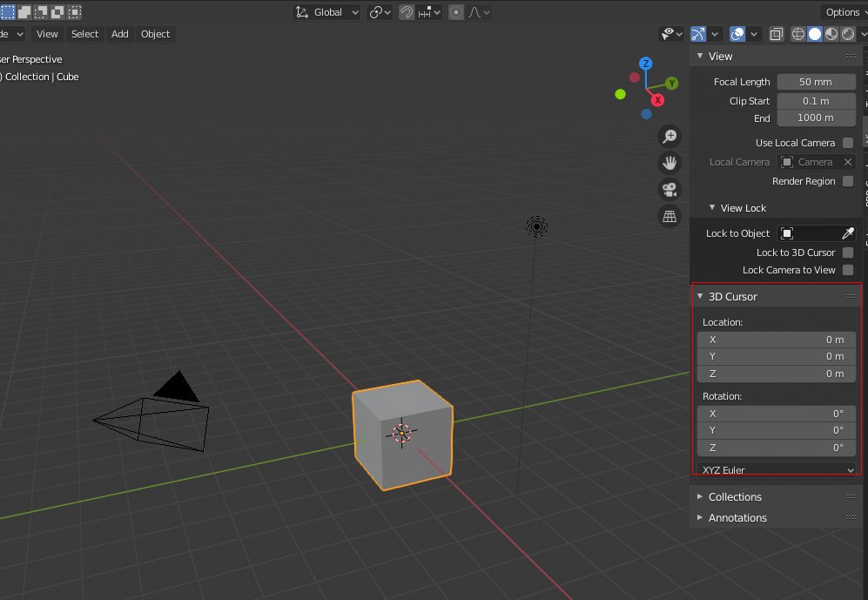Click the Clip Start 0.1 m field
868x600 pixels.
coord(816,101)
